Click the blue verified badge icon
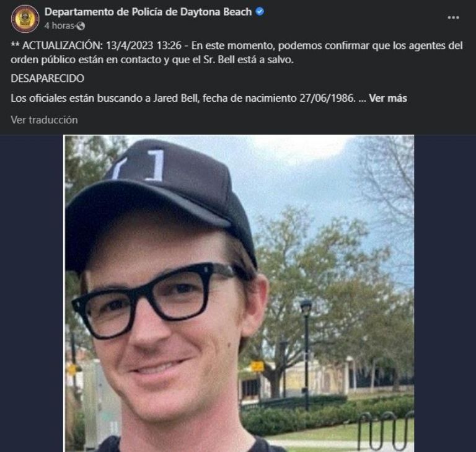Screen dimensions: 476x452 click(x=260, y=12)
